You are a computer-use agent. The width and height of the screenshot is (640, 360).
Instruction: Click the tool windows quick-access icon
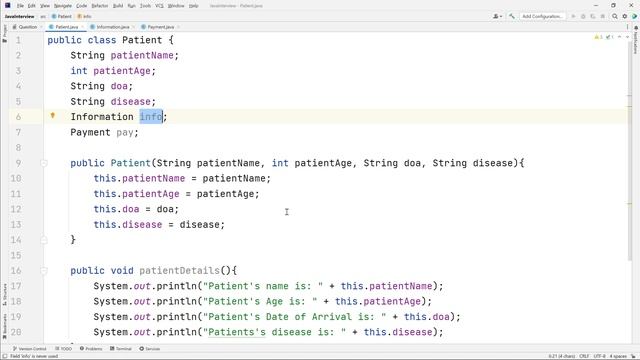(4, 356)
